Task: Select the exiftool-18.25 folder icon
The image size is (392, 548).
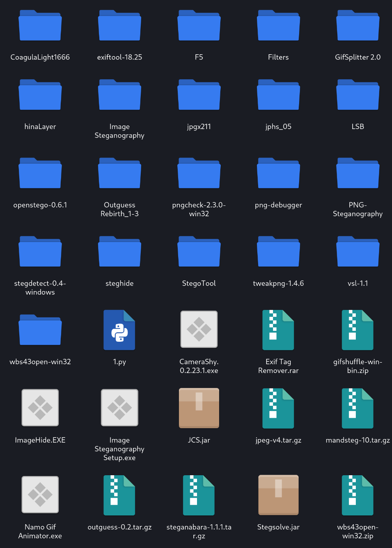Action: tap(119, 25)
